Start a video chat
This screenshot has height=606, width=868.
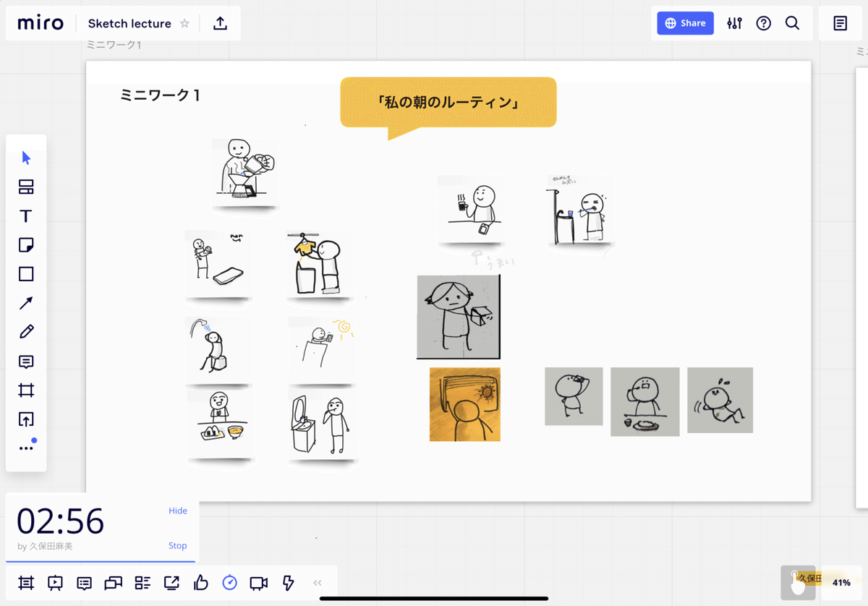tap(258, 583)
